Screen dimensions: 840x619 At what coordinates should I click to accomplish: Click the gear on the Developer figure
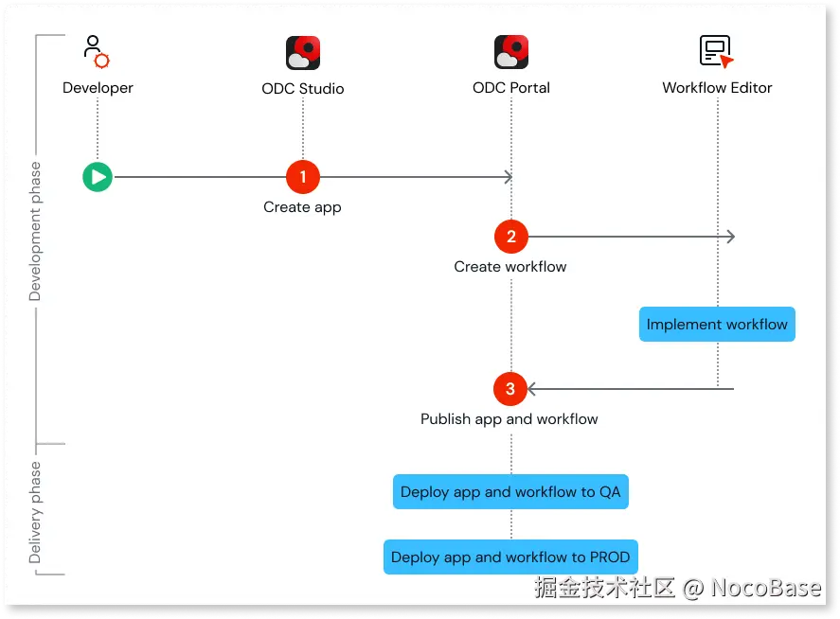click(102, 60)
